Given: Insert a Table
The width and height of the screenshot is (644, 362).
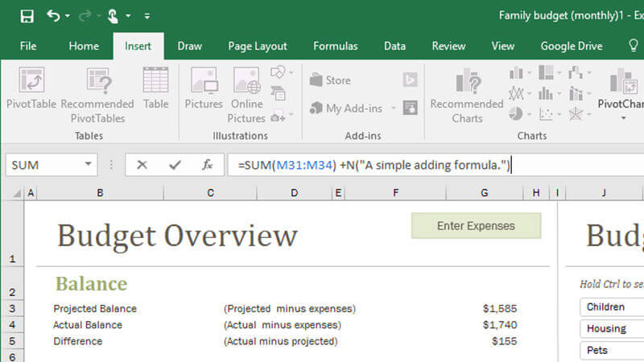Looking at the screenshot, I should pos(155,88).
